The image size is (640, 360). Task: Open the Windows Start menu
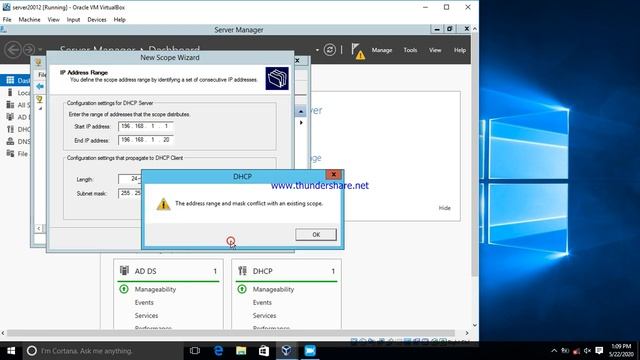(11, 351)
